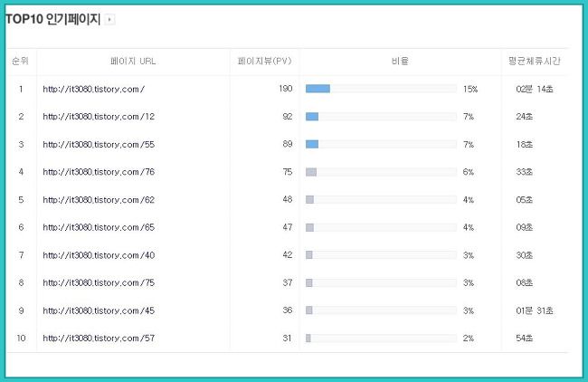The height and width of the screenshot is (382, 588).
Task: Select the page view value 42
Action: (x=288, y=254)
